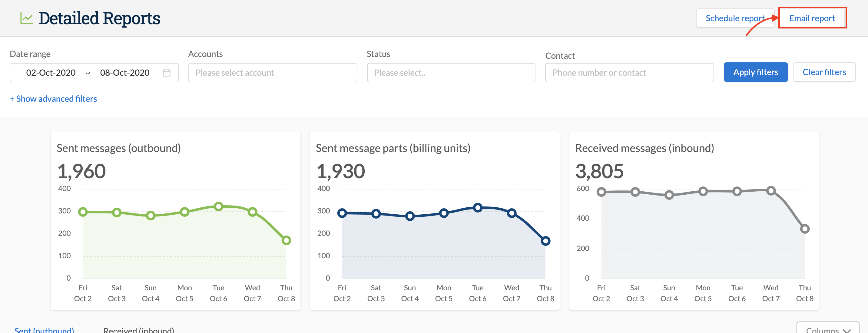Screen dimensions: 868x333
Task: Click the Email report button
Action: tap(812, 18)
